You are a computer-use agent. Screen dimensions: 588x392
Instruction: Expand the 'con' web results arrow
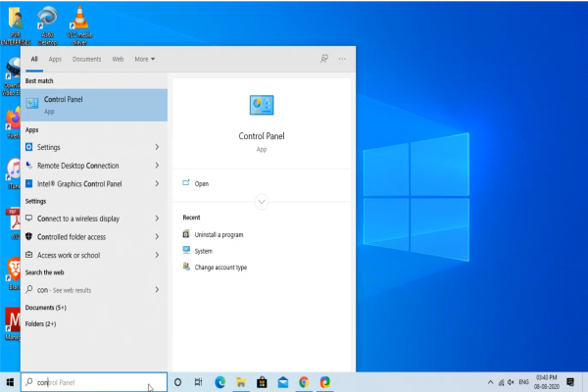[x=157, y=290]
